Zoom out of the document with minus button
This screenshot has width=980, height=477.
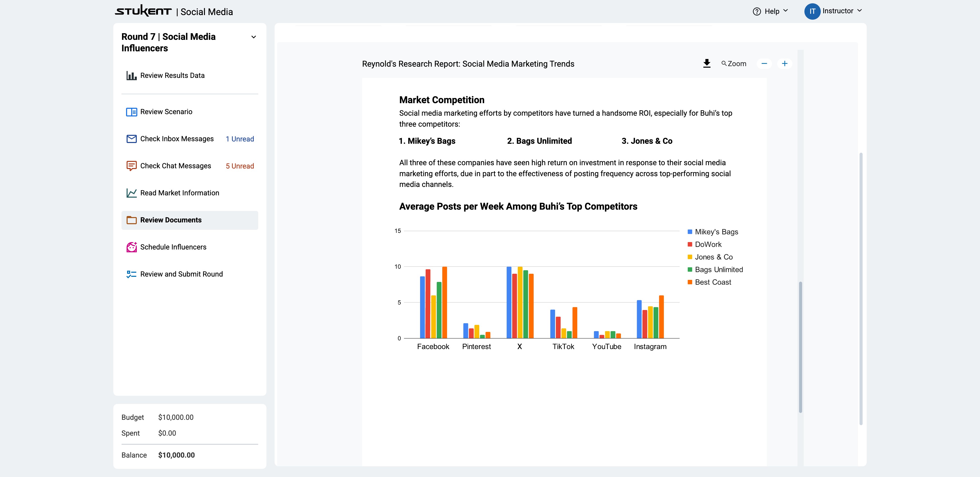(764, 64)
